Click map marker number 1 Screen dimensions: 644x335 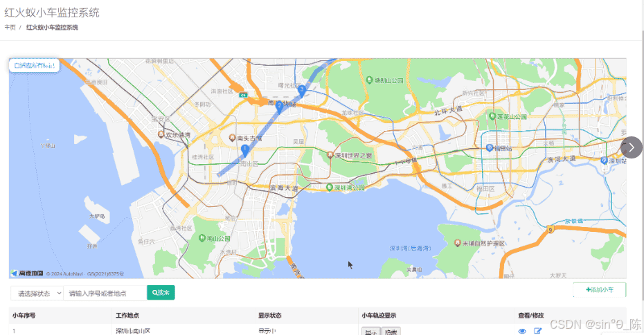[x=244, y=150]
